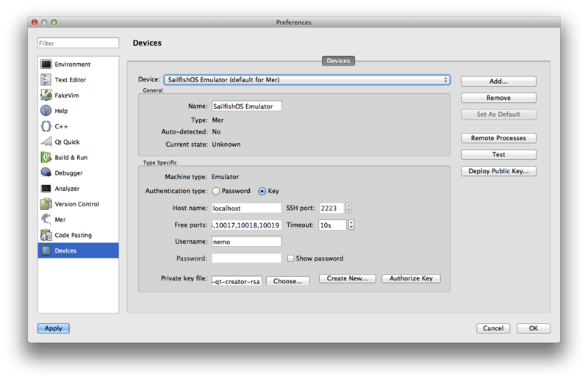Click the Filter search field
The image size is (588, 381).
(x=78, y=43)
